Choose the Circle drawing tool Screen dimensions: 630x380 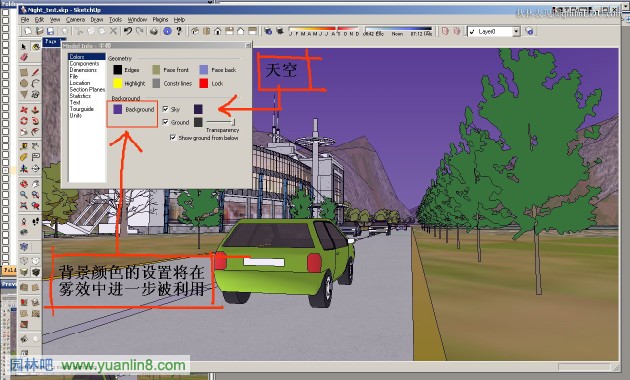pyautogui.click(x=24, y=83)
